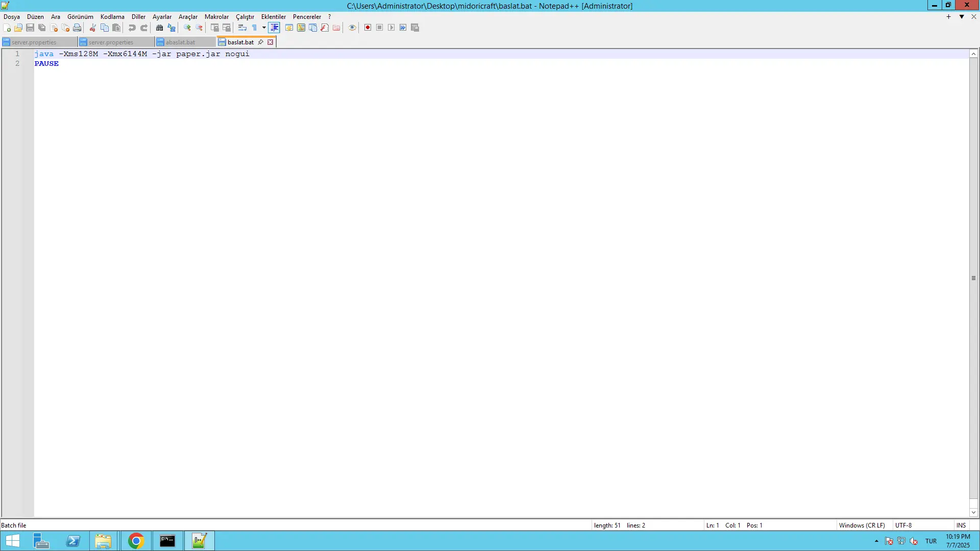Add new tab with plus button

(948, 17)
